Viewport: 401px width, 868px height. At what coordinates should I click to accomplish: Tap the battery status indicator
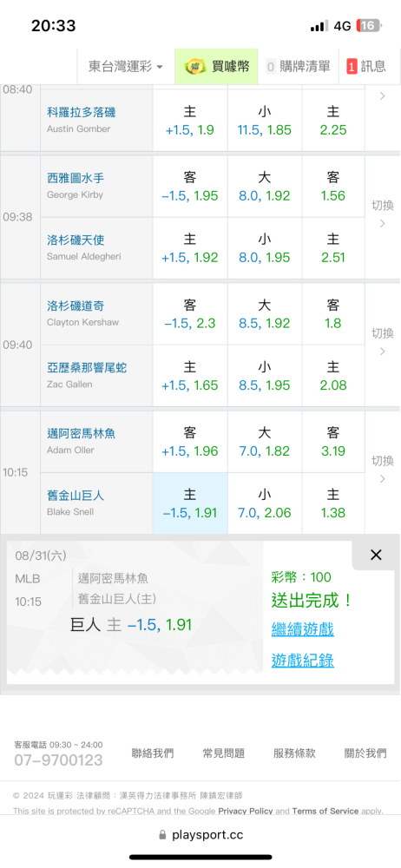pos(368,25)
